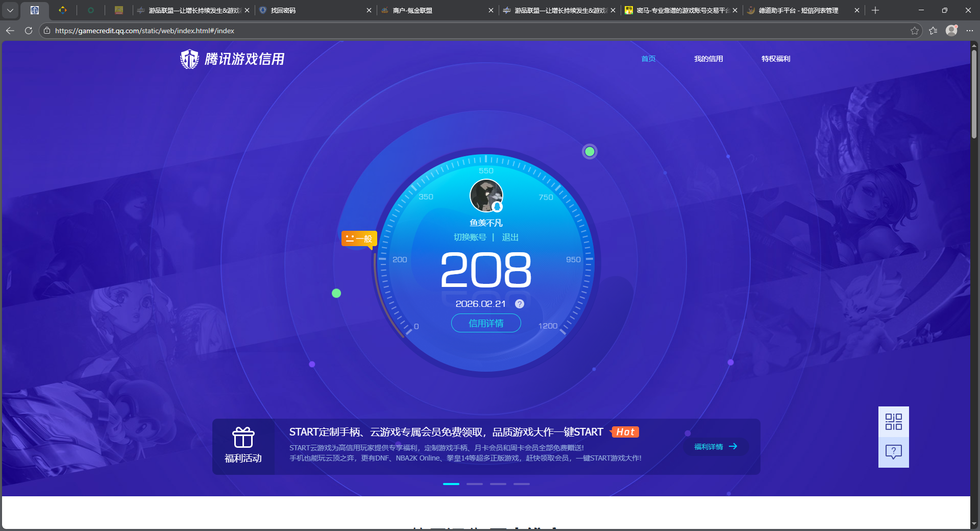Open the browser tab list chevron
This screenshot has height=531, width=980.
(x=10, y=10)
